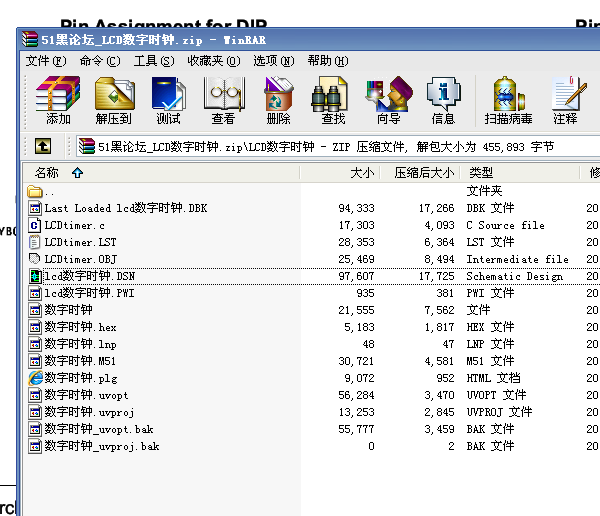Select the file name LCDtimer.OBJ
The height and width of the screenshot is (516, 600).
(81, 259)
